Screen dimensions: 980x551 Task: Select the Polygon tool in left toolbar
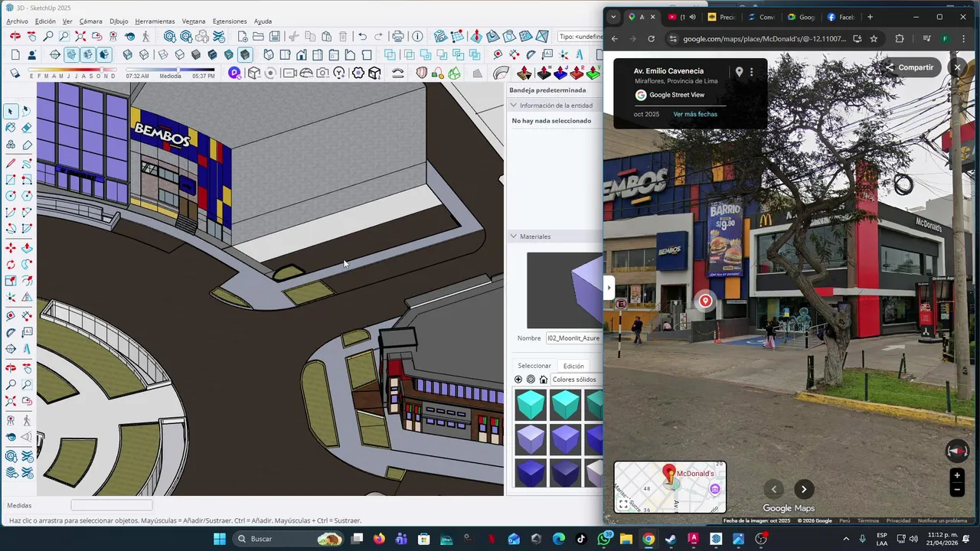click(27, 196)
